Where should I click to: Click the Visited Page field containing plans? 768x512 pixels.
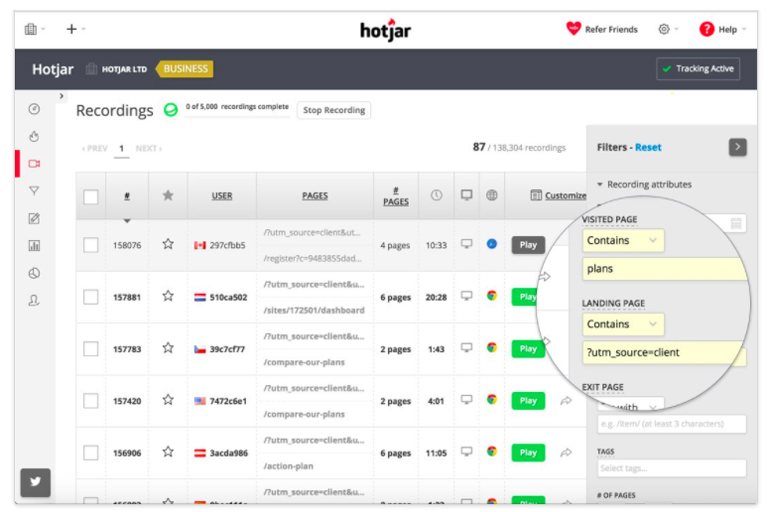(665, 269)
